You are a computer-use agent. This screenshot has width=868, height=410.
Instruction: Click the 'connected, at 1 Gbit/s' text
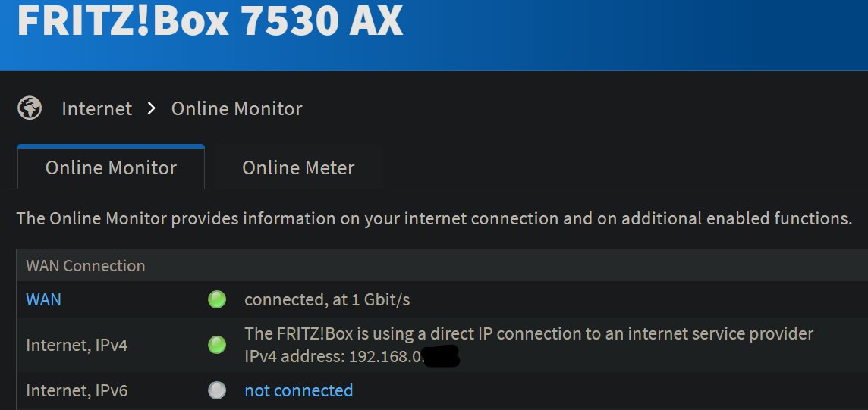coord(327,299)
